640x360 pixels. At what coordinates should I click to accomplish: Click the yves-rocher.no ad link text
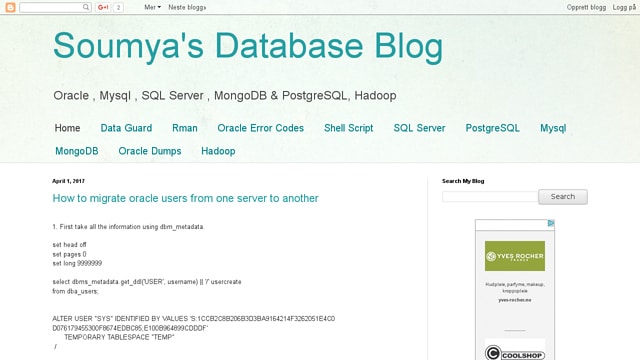coord(515,300)
